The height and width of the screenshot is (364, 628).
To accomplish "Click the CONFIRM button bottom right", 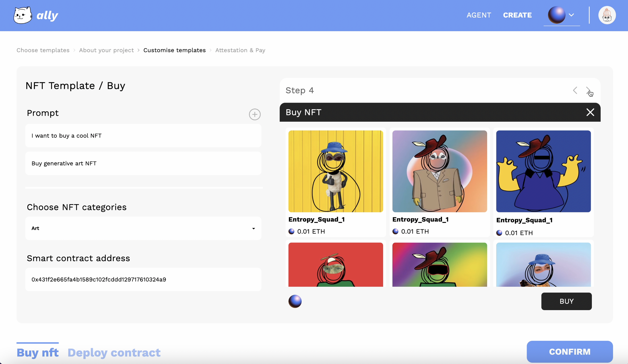I will click(x=570, y=351).
